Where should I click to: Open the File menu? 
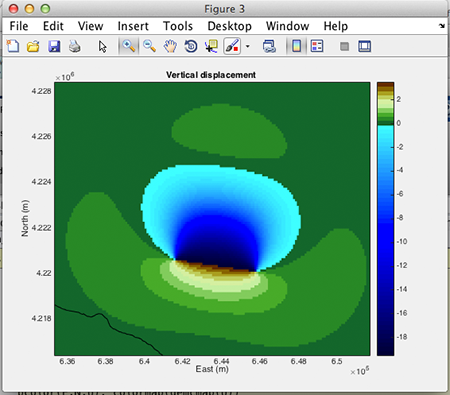click(19, 26)
